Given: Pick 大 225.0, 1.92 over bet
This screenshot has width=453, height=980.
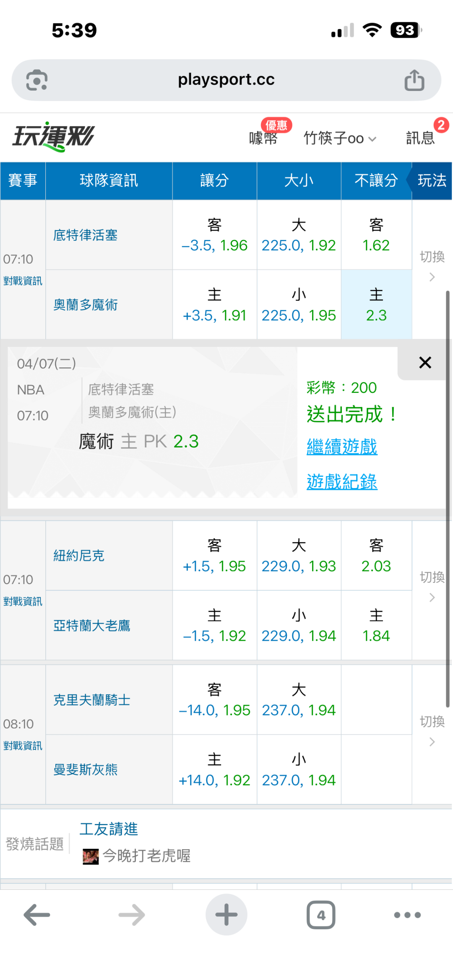Looking at the screenshot, I should (x=299, y=235).
